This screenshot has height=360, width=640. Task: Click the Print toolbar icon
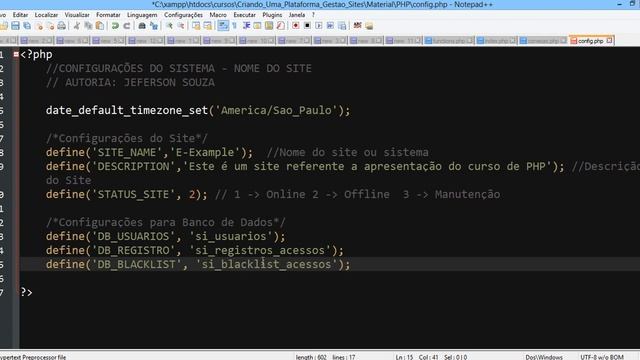(x=62, y=26)
